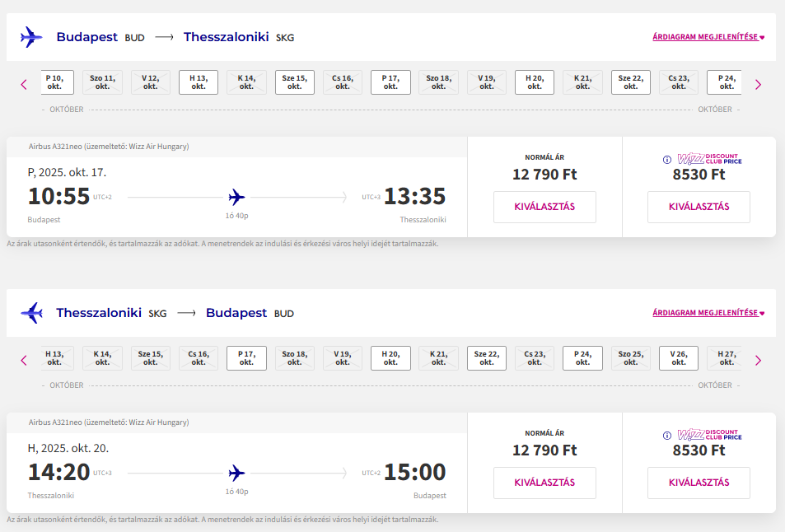
Task: Select return date H 20. okt.
Action: 390,358
